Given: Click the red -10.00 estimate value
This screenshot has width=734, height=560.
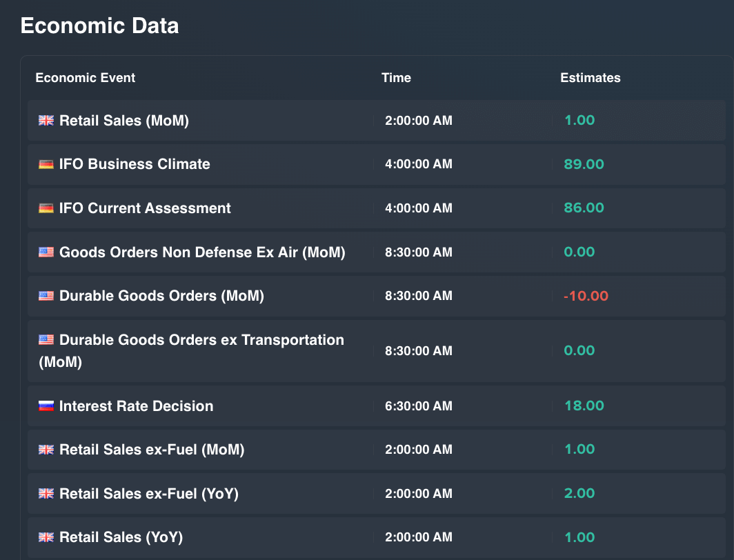Looking at the screenshot, I should point(586,296).
